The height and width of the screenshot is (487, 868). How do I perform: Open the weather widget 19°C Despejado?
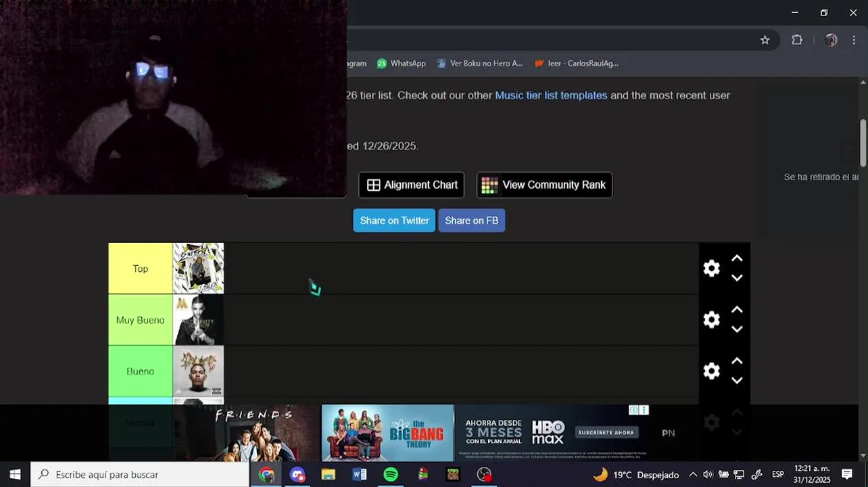(635, 474)
